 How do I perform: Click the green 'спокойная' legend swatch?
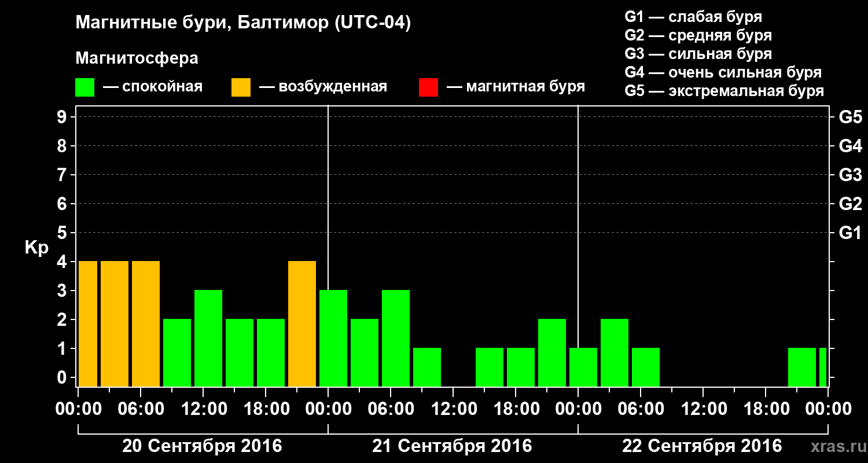(84, 87)
